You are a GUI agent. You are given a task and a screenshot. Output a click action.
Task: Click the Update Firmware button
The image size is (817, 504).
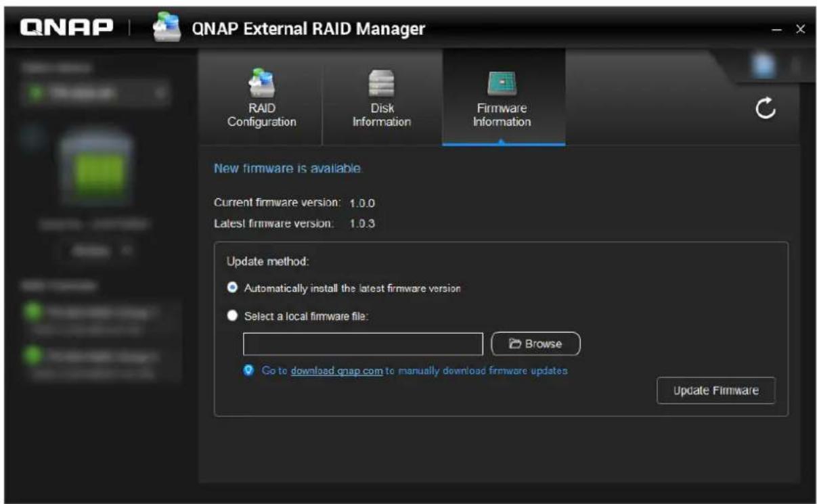coord(715,390)
